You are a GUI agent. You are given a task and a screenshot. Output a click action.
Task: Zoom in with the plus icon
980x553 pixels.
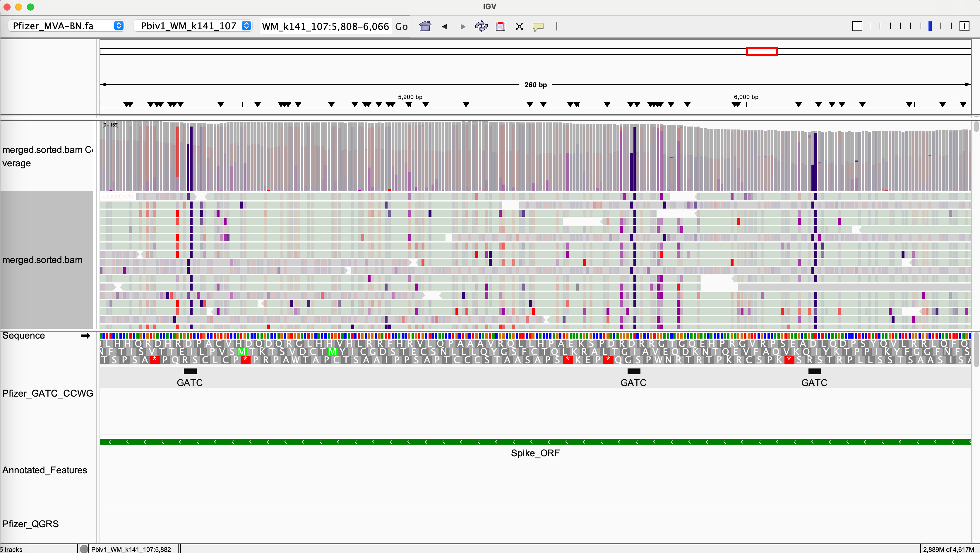[x=964, y=26]
